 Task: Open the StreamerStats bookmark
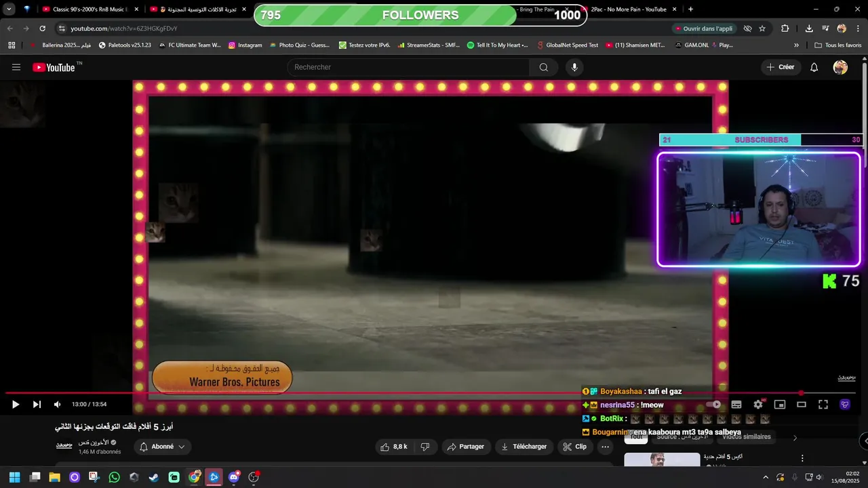pos(429,45)
